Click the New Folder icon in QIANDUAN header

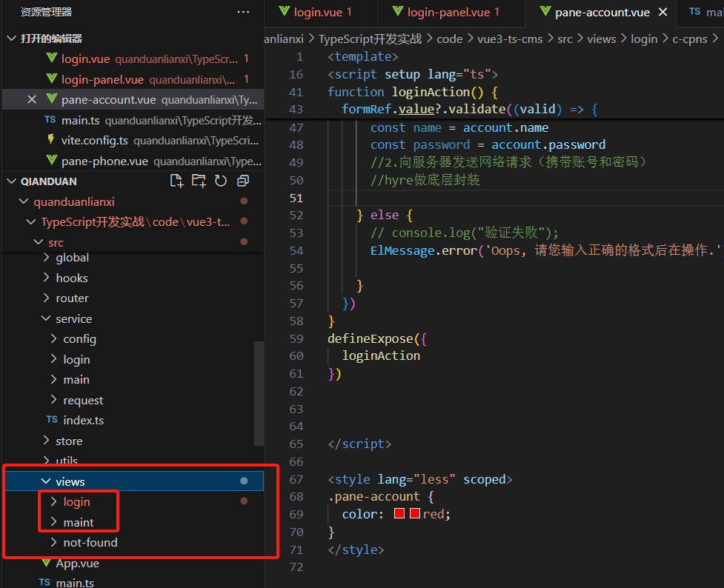(199, 181)
